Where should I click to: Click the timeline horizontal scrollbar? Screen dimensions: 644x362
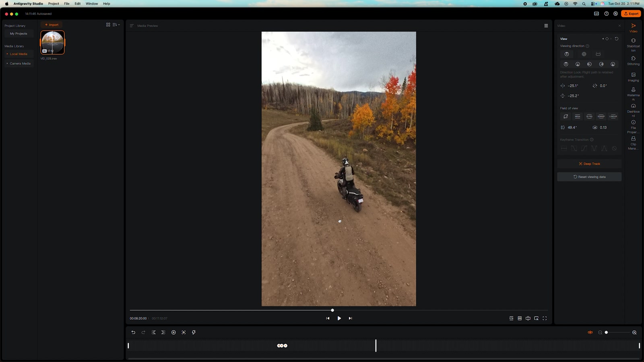384,358
